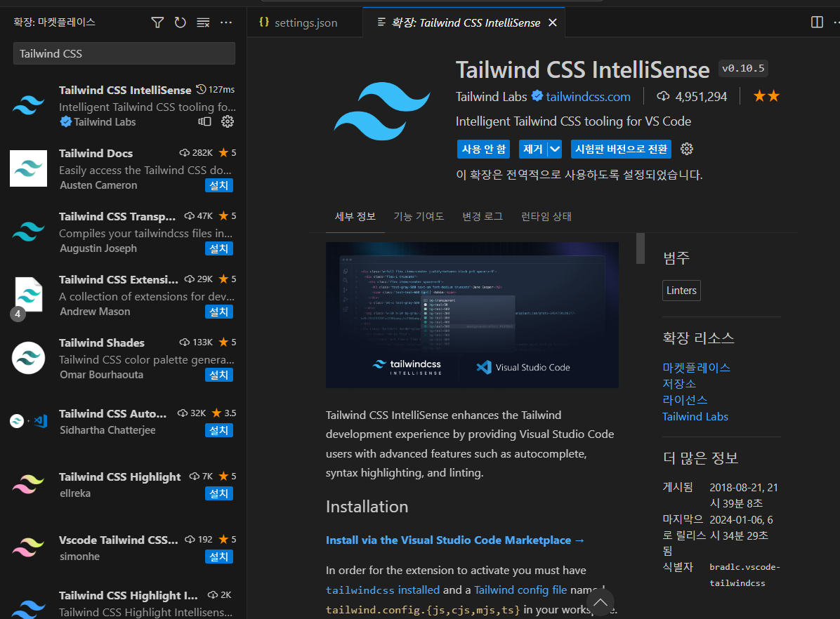Open Tailwind config file link
The image size is (840, 619).
tap(520, 590)
